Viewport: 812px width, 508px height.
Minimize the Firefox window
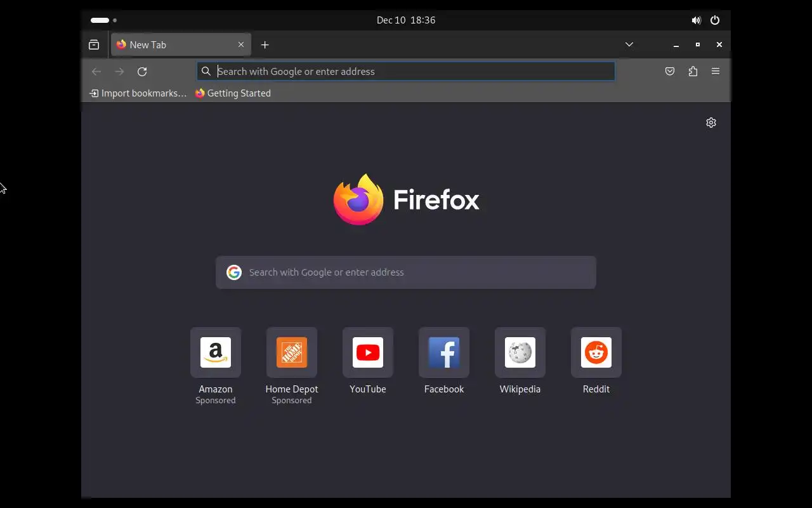[676, 44]
